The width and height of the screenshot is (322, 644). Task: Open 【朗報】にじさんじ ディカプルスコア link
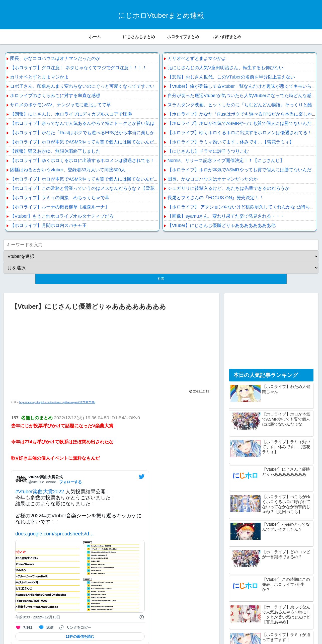[x=71, y=114]
